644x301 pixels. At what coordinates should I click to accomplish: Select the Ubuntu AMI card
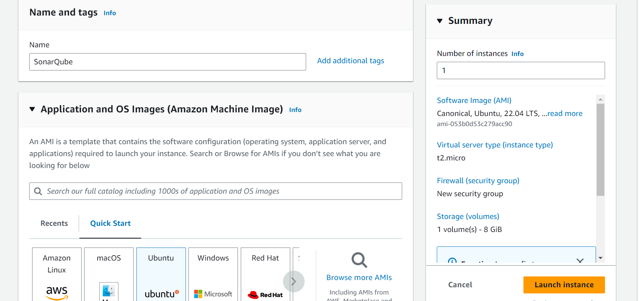point(161,274)
